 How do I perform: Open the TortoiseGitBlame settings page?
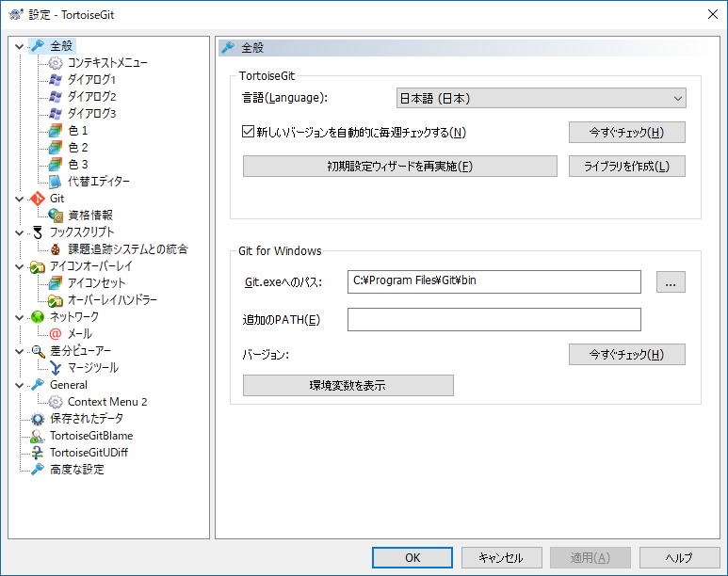point(91,436)
